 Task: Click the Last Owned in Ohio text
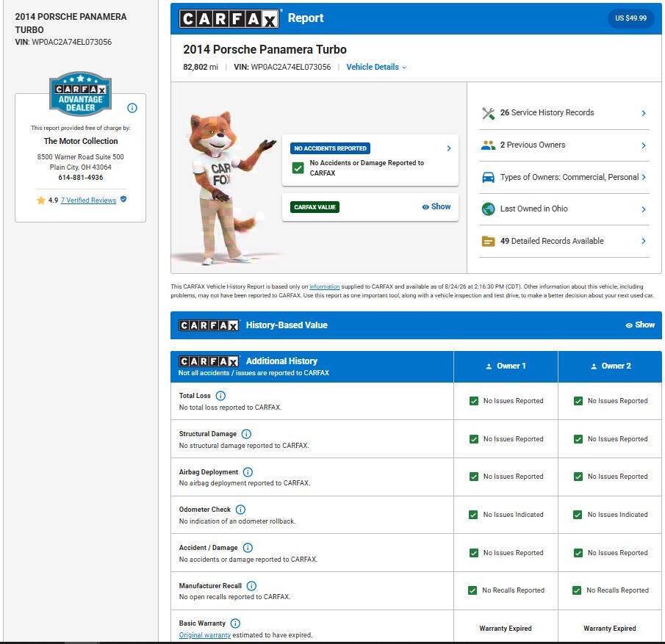(x=533, y=209)
